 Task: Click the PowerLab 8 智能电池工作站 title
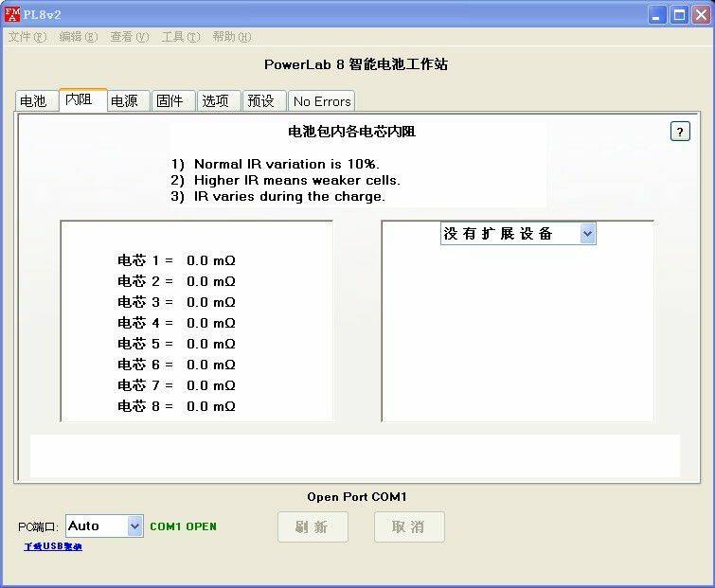coord(356,64)
